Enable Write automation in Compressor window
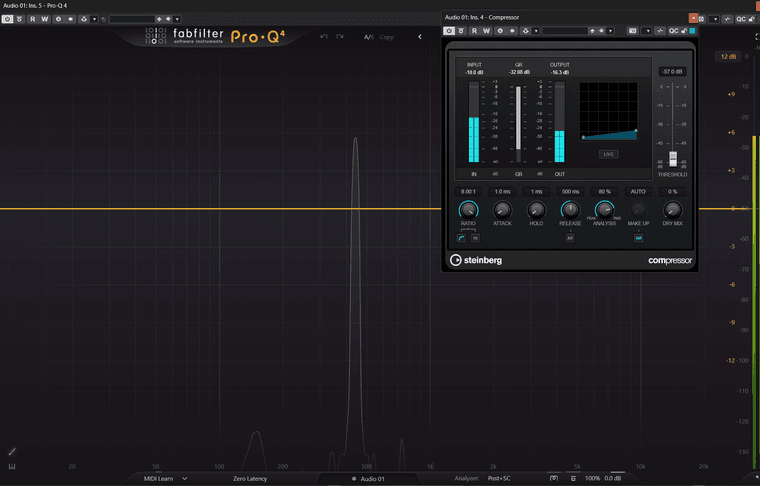Screen dimensions: 760x486 click(x=487, y=31)
